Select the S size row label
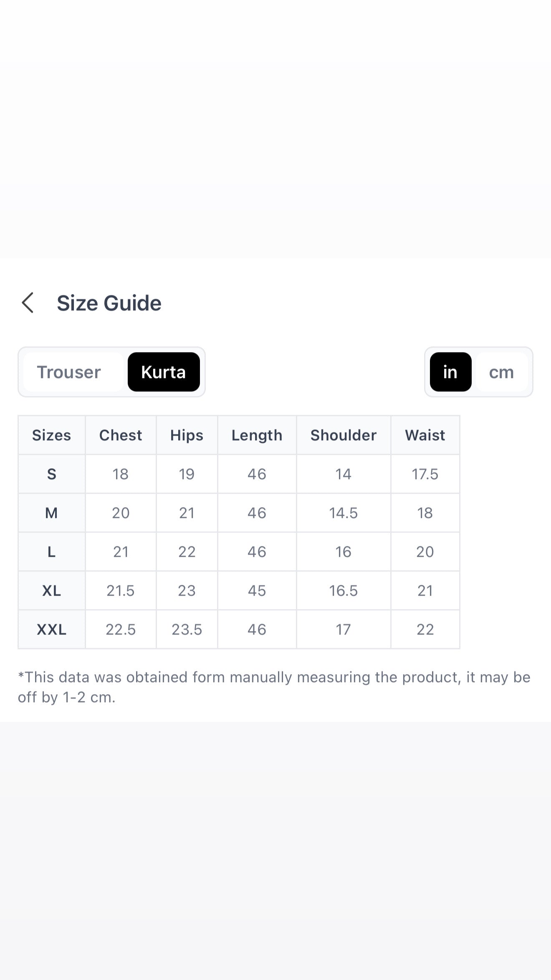The height and width of the screenshot is (980, 551). [x=52, y=474]
